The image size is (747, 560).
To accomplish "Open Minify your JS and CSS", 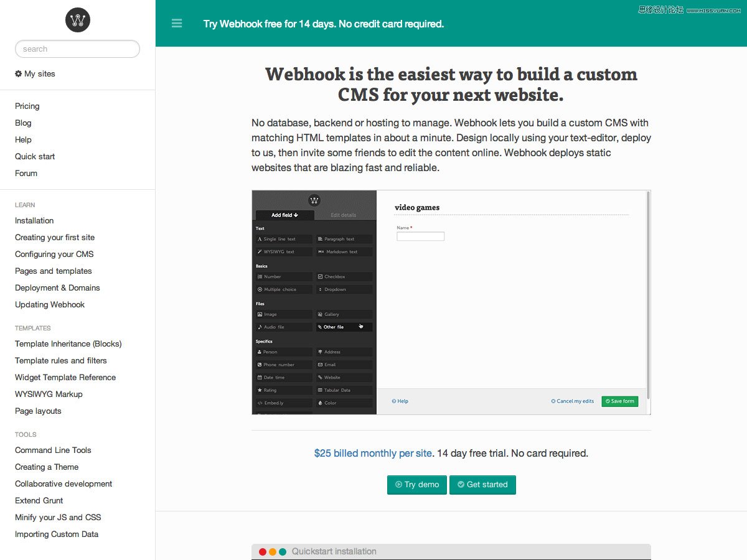I will click(58, 518).
